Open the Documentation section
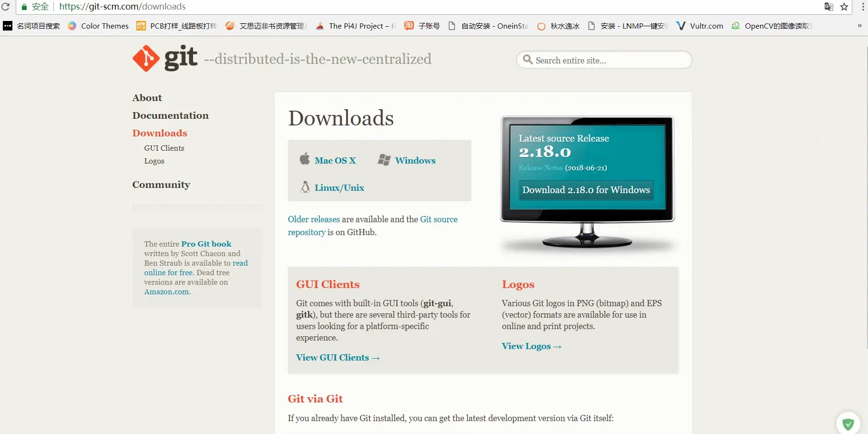 [171, 115]
